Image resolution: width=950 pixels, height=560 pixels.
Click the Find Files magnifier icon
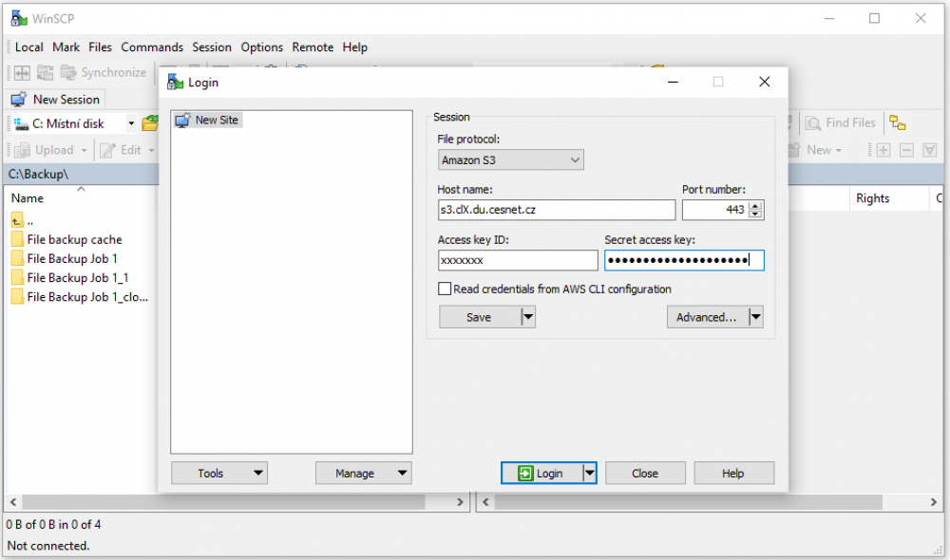click(813, 122)
